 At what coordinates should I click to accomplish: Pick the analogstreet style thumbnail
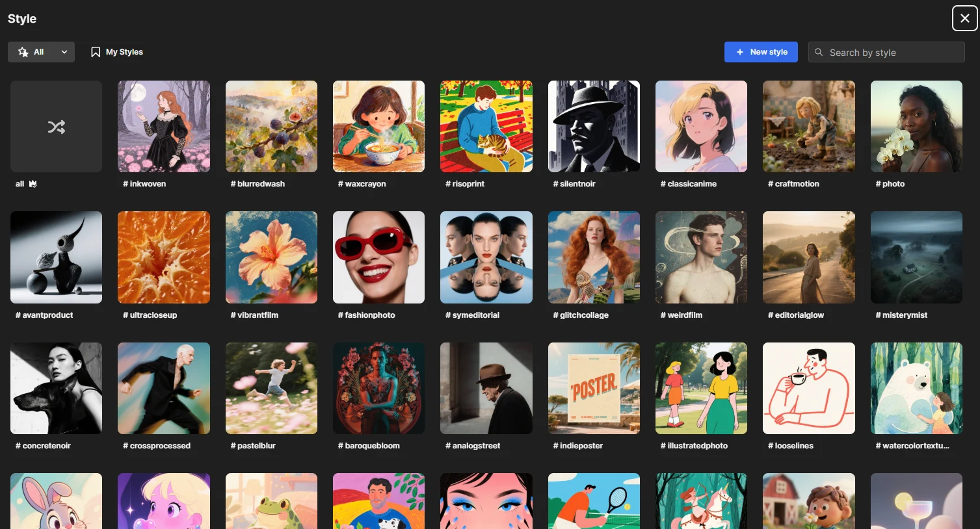(486, 388)
